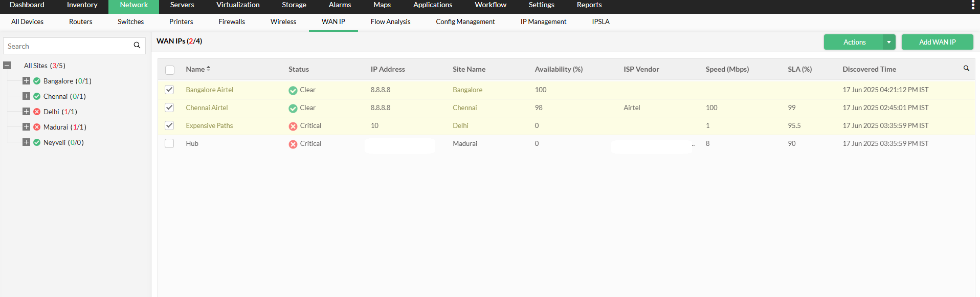Click Critical status icon for Expensive Paths

pyautogui.click(x=293, y=126)
